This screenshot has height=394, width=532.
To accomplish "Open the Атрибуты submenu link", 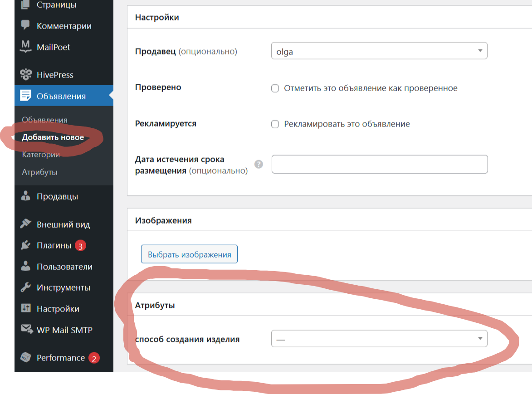I will 40,172.
